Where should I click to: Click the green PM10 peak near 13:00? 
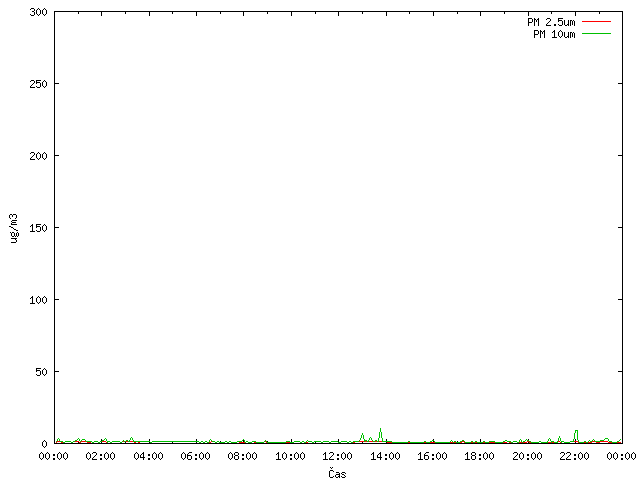click(362, 437)
